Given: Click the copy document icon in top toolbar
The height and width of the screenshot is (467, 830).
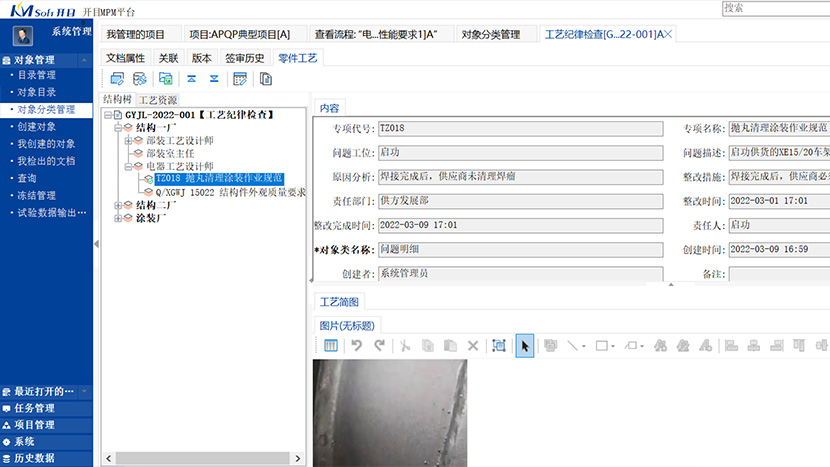Looking at the screenshot, I should [x=266, y=79].
